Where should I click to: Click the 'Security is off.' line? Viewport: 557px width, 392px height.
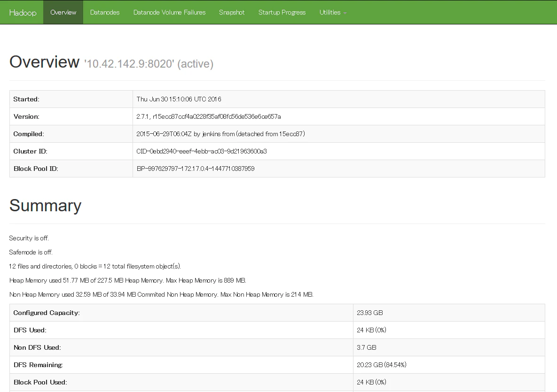pyautogui.click(x=29, y=238)
